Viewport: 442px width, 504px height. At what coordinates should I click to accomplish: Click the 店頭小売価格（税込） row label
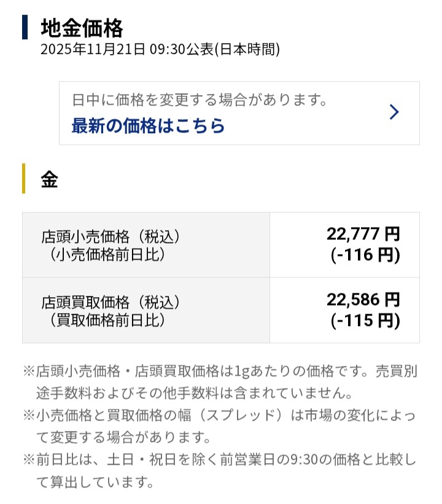click(x=112, y=236)
